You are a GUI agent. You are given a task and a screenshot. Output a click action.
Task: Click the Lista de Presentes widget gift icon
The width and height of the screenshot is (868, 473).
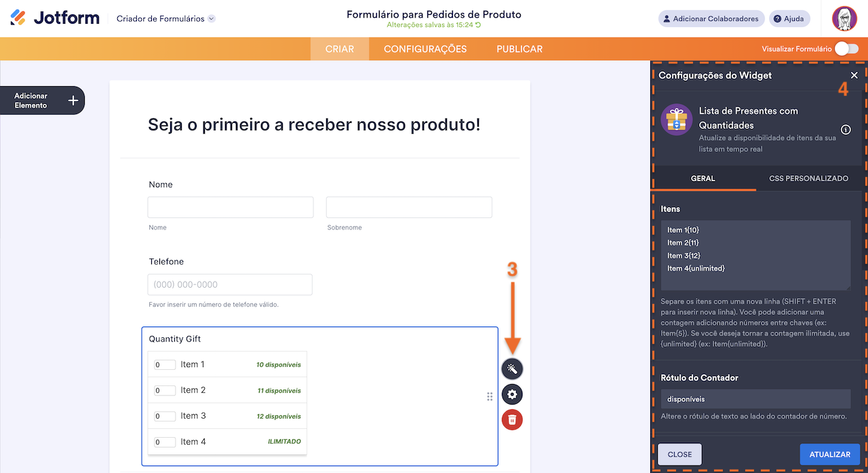pyautogui.click(x=675, y=119)
